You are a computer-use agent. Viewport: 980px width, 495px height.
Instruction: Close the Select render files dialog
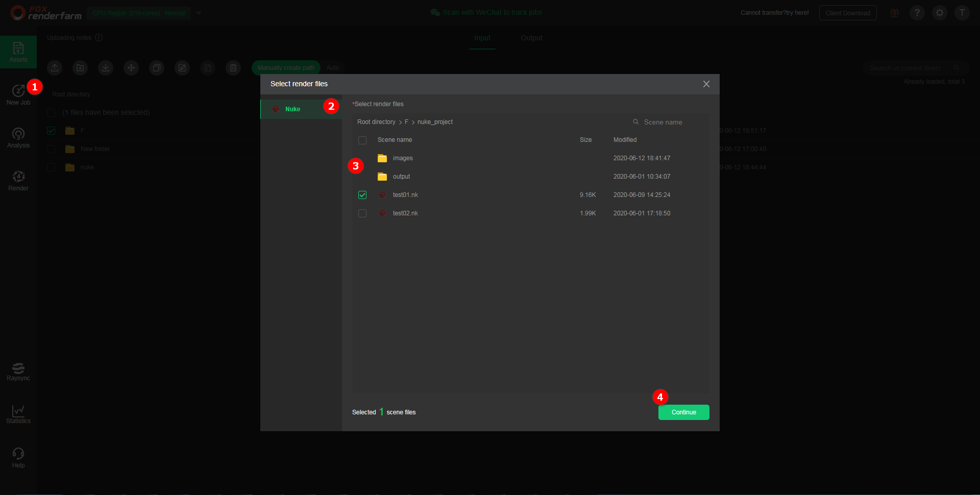tap(706, 84)
